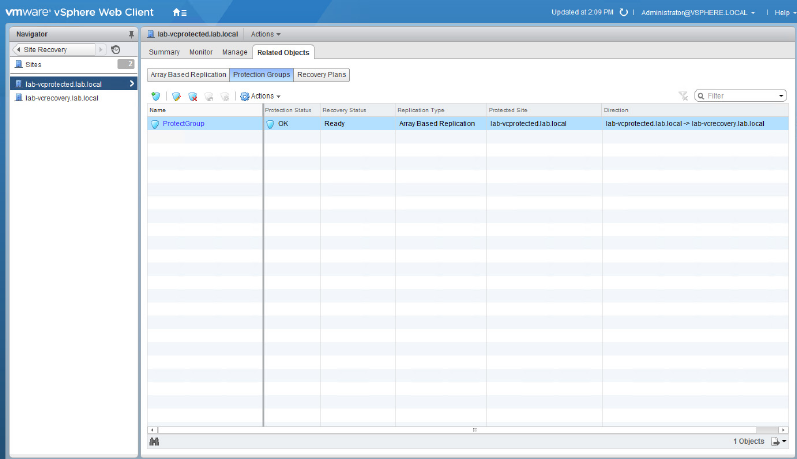Screen dimensions: 797x459
Task: Click the clear filter funnel icon
Action: point(683,96)
